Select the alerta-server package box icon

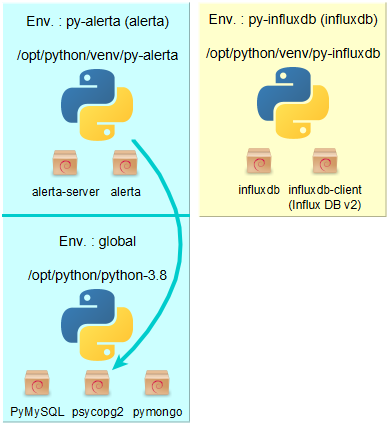tap(65, 163)
